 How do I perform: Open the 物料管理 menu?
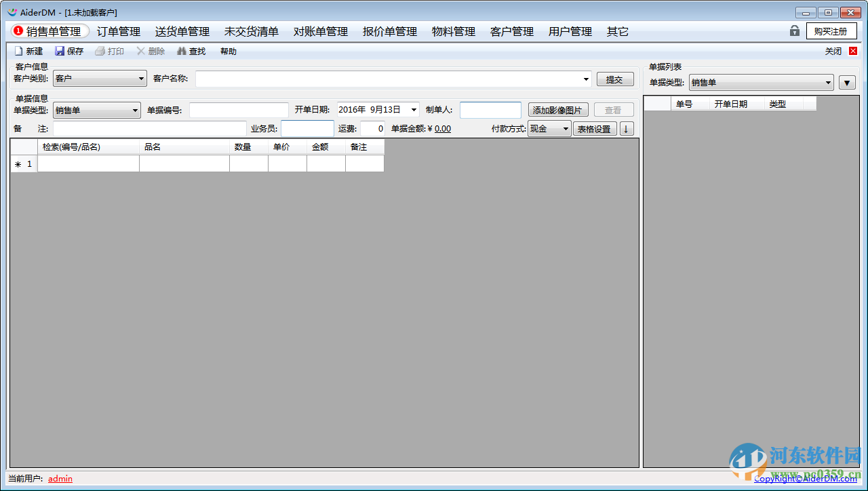click(x=452, y=31)
